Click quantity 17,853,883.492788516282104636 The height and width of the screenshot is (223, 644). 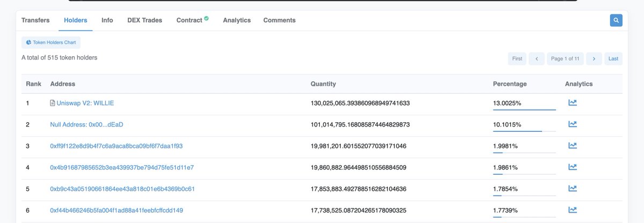pos(358,189)
